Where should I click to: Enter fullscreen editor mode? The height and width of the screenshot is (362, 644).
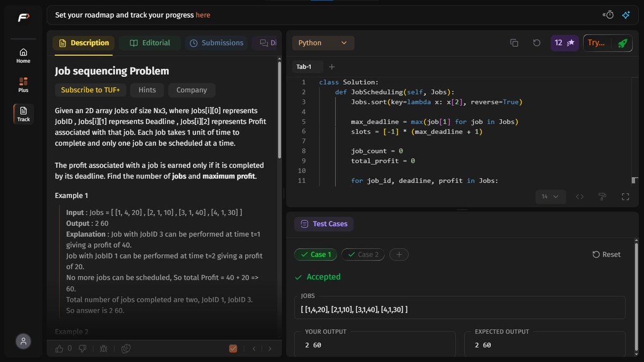(625, 197)
